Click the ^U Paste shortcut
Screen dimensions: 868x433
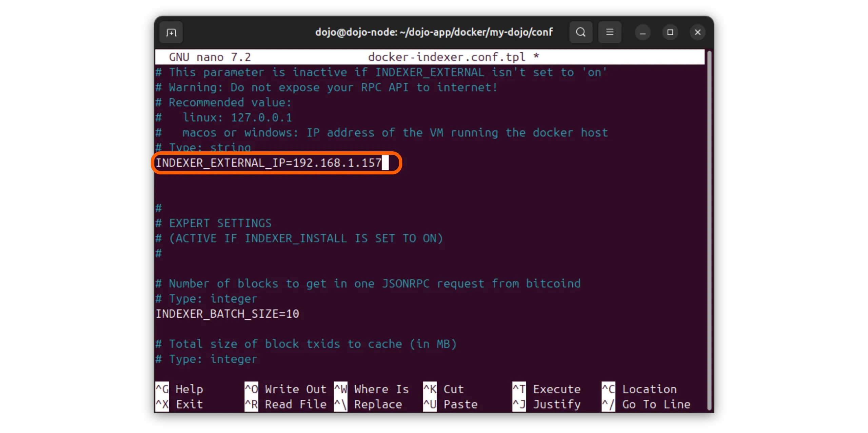(450, 404)
